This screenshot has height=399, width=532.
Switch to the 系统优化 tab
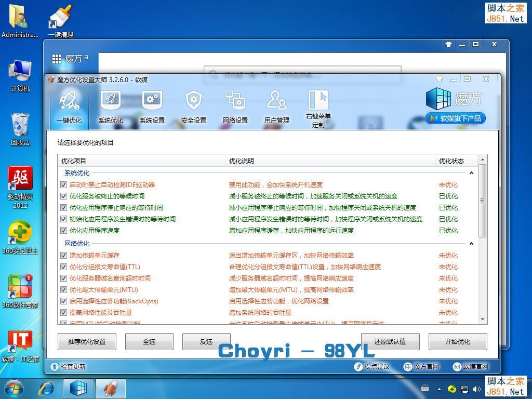pyautogui.click(x=110, y=106)
